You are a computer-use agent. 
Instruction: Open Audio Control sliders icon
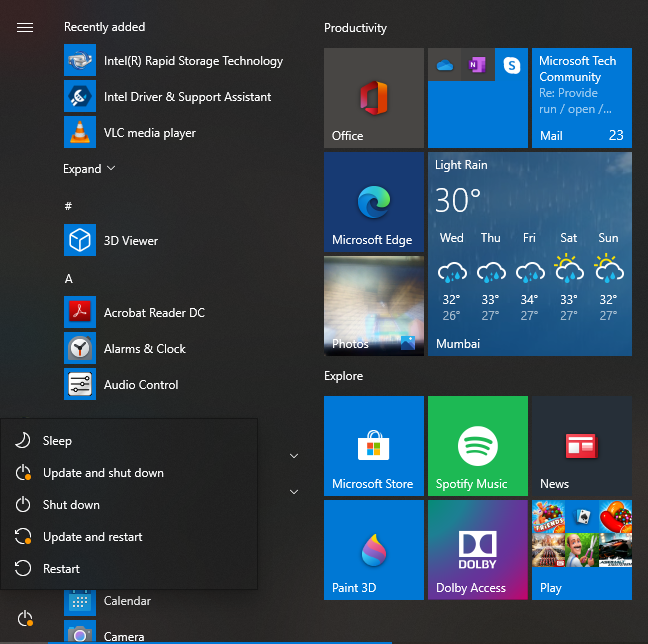80,384
